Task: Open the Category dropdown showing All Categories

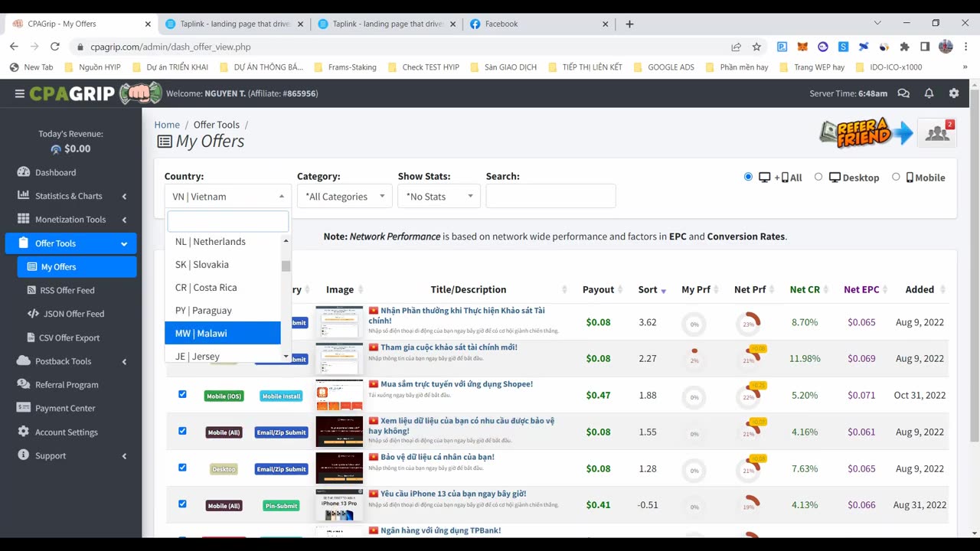Action: [x=345, y=197]
